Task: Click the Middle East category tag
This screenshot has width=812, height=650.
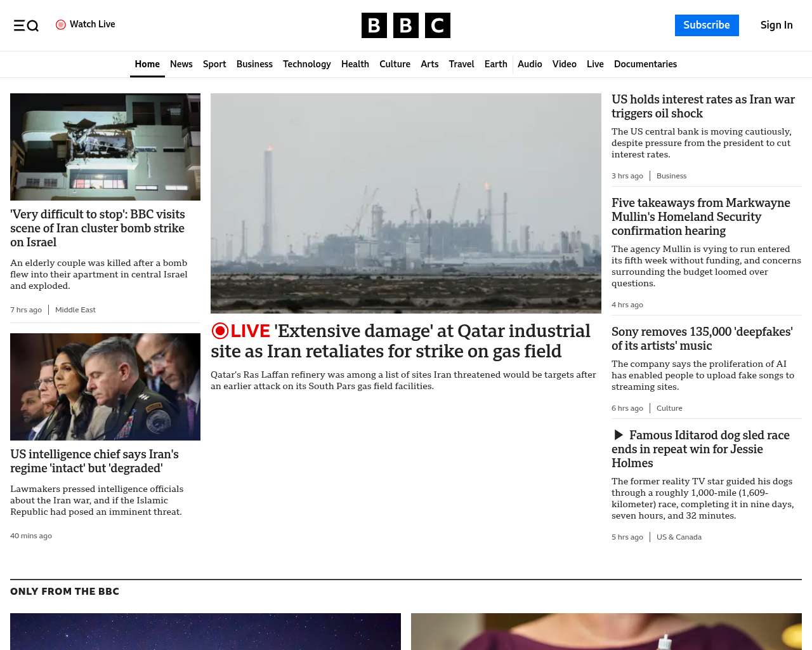Action: pyautogui.click(x=75, y=310)
